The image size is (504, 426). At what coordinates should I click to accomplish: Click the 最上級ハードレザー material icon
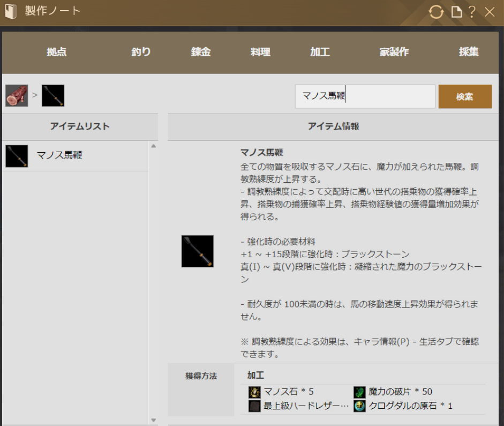click(x=254, y=406)
